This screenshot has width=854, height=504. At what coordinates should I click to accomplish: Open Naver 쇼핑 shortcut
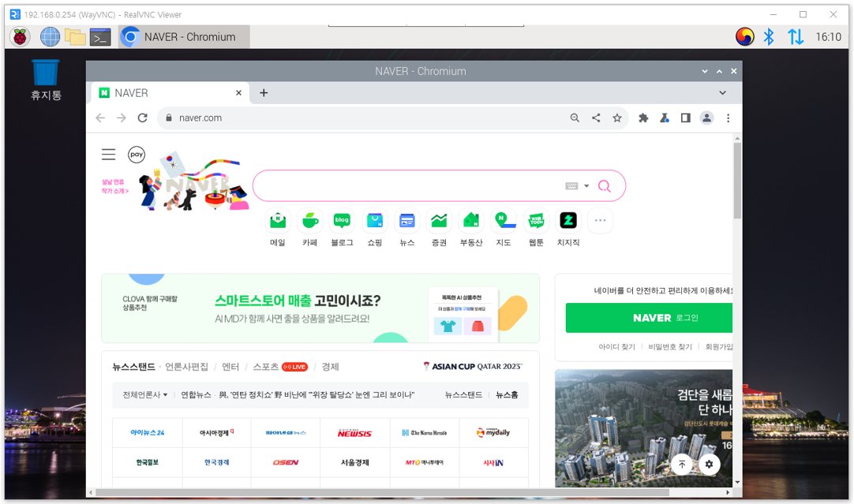(375, 227)
